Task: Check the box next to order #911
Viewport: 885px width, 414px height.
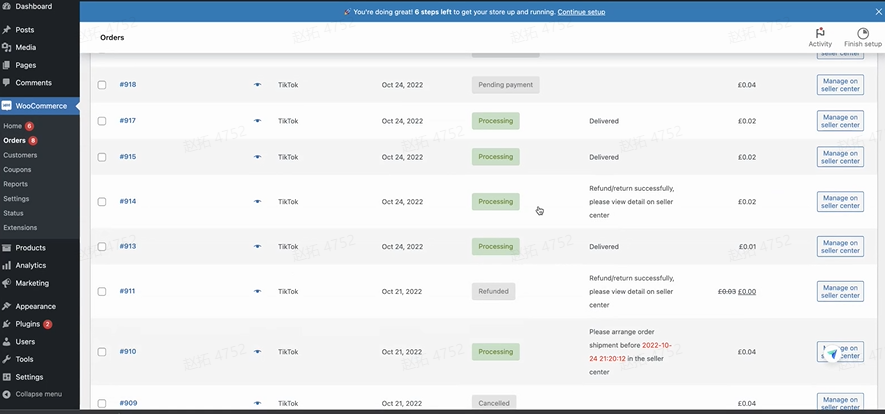Action: tap(102, 292)
